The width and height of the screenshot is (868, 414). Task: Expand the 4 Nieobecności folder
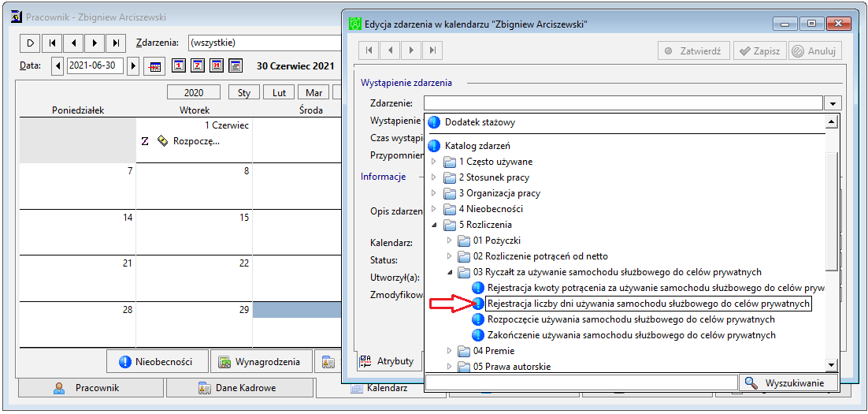(x=433, y=209)
